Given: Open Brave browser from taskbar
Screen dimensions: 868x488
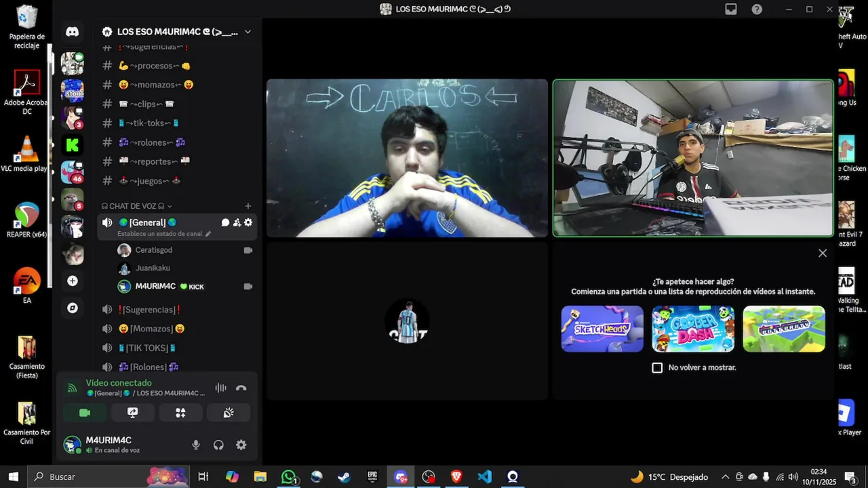Looking at the screenshot, I should (456, 476).
